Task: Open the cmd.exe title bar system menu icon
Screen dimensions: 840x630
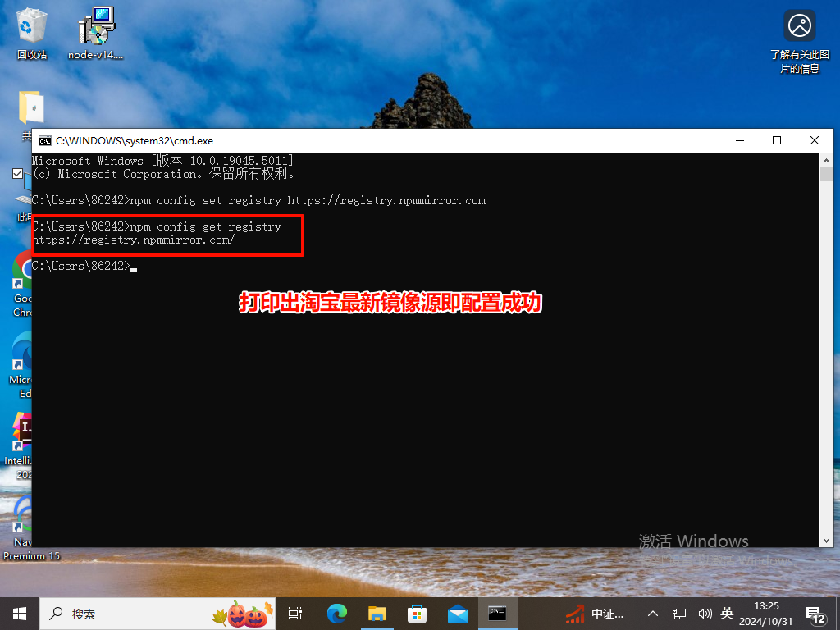Action: [x=45, y=140]
